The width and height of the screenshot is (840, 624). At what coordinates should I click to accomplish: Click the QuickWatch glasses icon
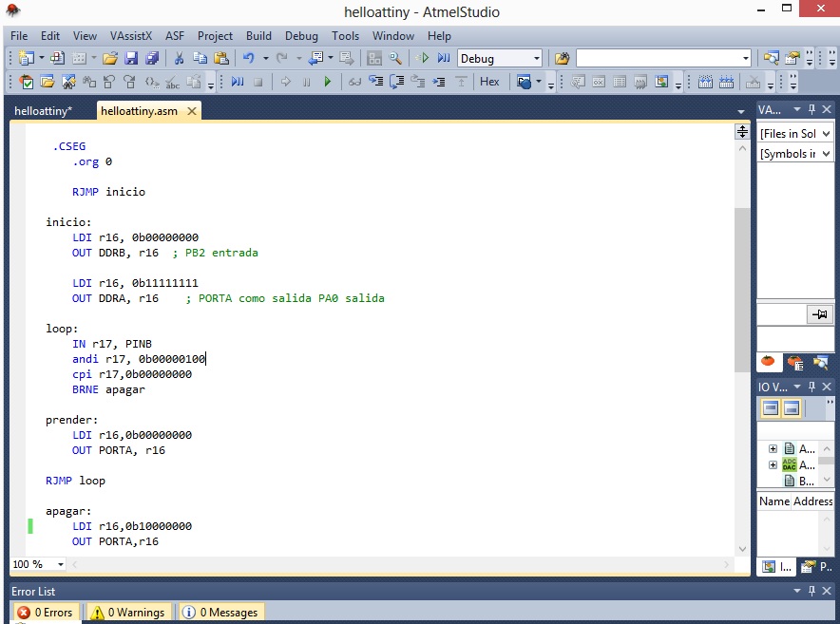coord(354,82)
